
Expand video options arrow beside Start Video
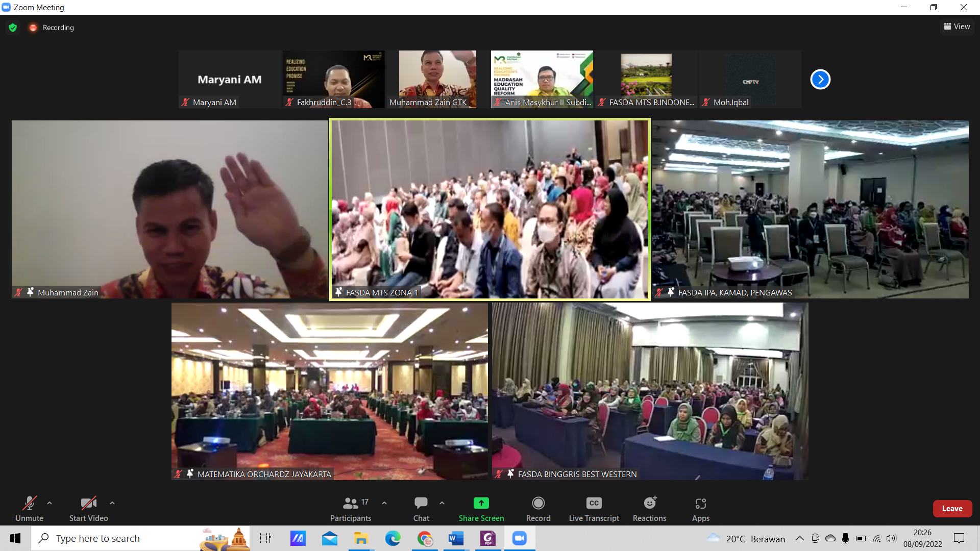point(112,503)
